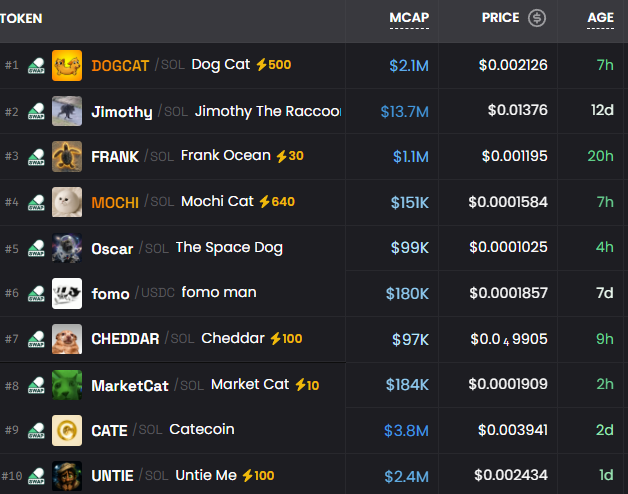628x494 pixels.
Task: Click the lightning boost 100 badge on CHEDDAR
Action: pyautogui.click(x=286, y=339)
